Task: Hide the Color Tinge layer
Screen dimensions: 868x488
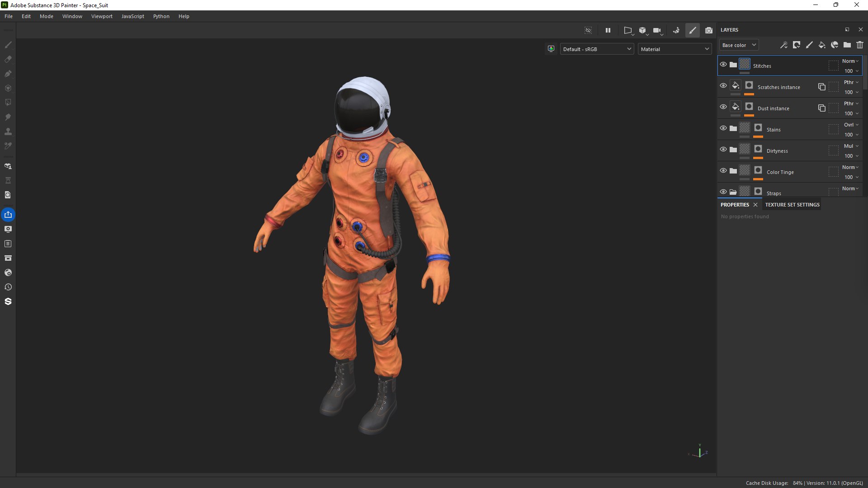Action: coord(723,170)
